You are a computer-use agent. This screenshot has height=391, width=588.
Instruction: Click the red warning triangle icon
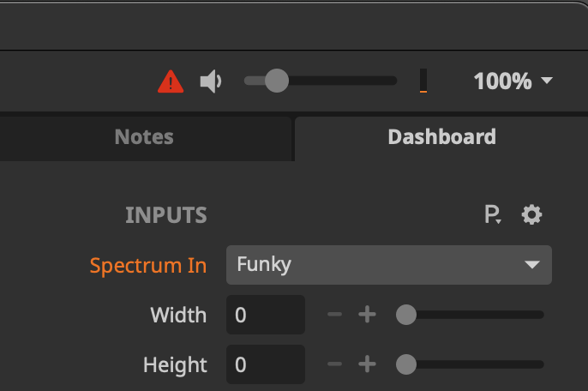point(171,81)
